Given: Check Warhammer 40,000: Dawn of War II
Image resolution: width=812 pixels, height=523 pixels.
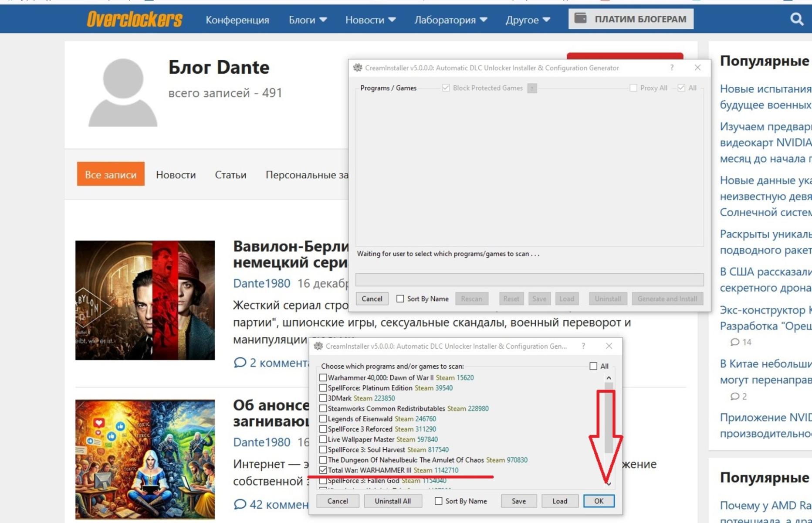Looking at the screenshot, I should (x=323, y=378).
